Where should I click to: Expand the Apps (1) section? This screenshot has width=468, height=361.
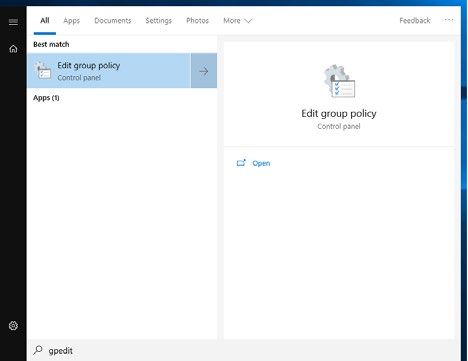click(46, 98)
